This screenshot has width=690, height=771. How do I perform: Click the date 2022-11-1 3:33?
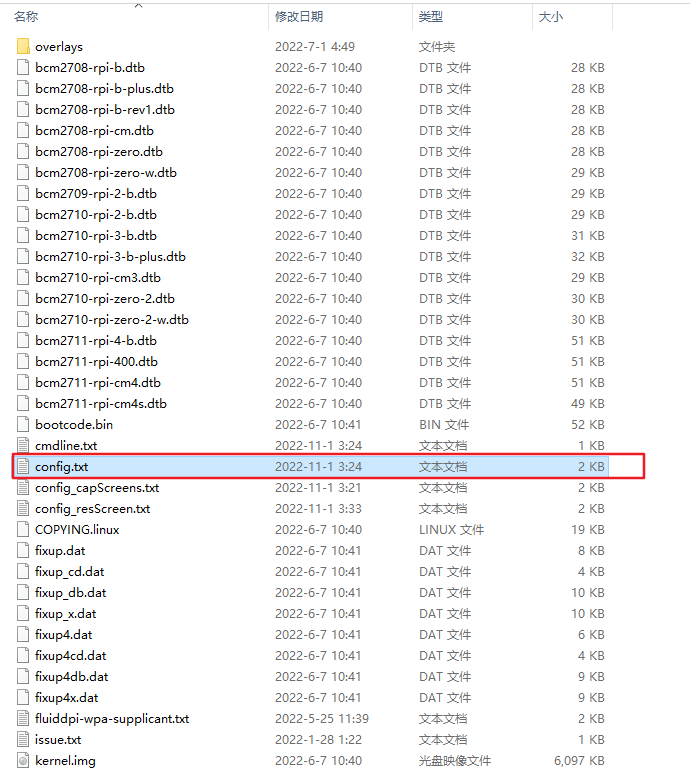[x=318, y=508]
